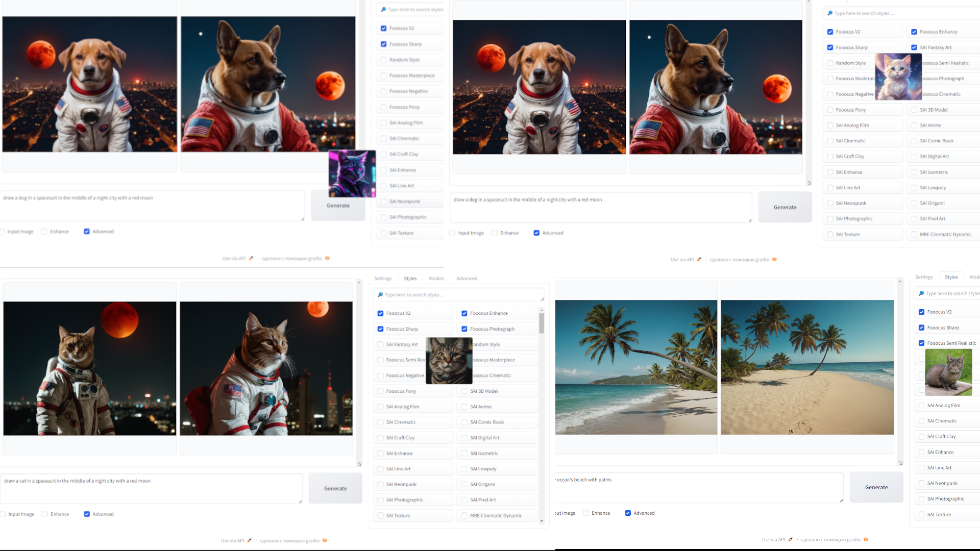
Task: Click resize handle below the beach image gallery
Action: coord(900,463)
